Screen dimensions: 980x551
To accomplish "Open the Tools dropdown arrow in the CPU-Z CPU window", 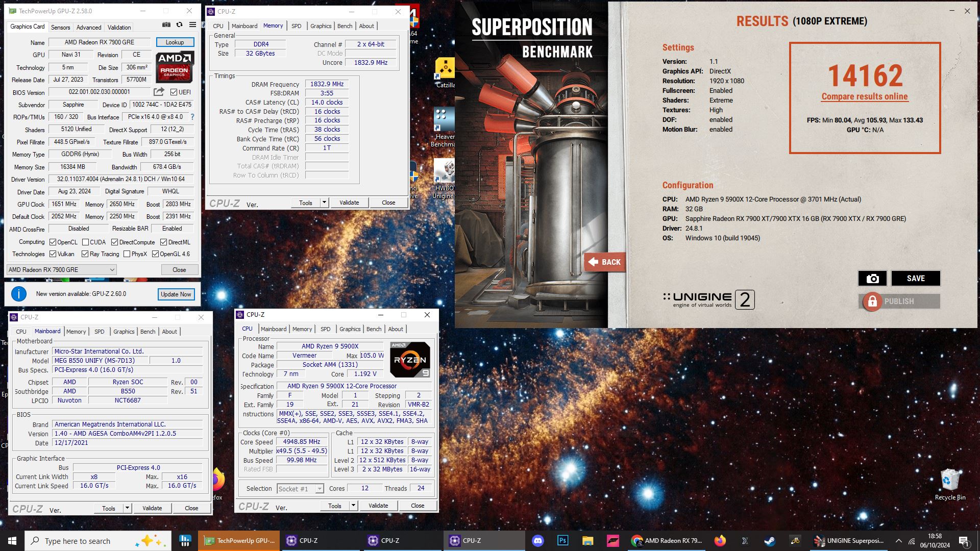I will pos(353,506).
